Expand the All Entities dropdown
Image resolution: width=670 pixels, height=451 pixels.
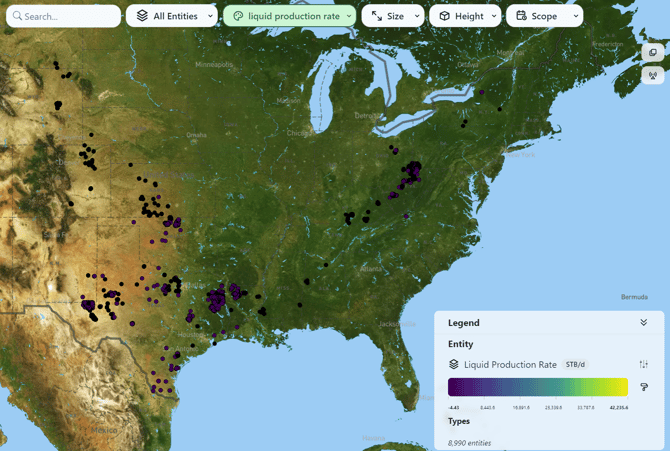click(x=210, y=16)
